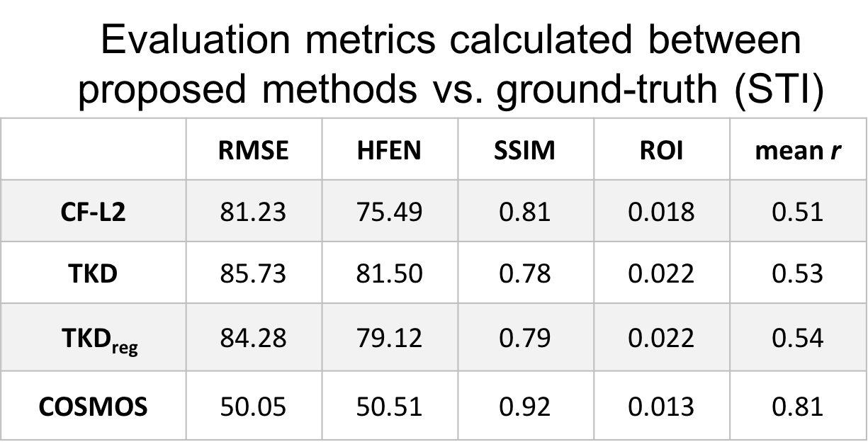Click the RMSE column header
Screen dimensions: 868x442
254,149
